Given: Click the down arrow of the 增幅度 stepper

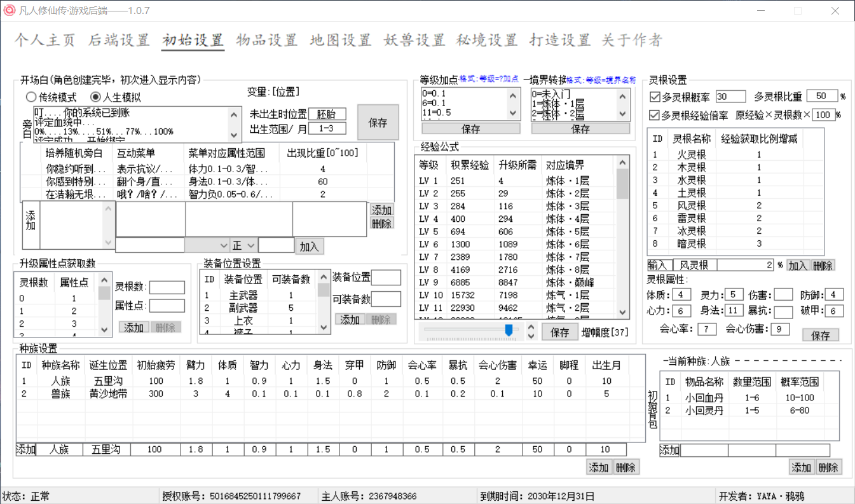Looking at the screenshot, I should [532, 336].
